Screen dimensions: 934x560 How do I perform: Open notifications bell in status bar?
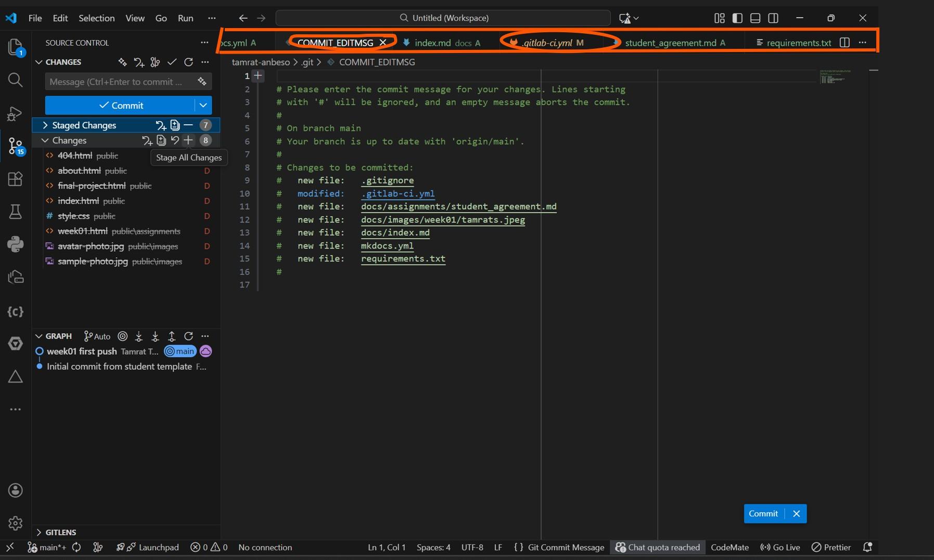(x=867, y=547)
